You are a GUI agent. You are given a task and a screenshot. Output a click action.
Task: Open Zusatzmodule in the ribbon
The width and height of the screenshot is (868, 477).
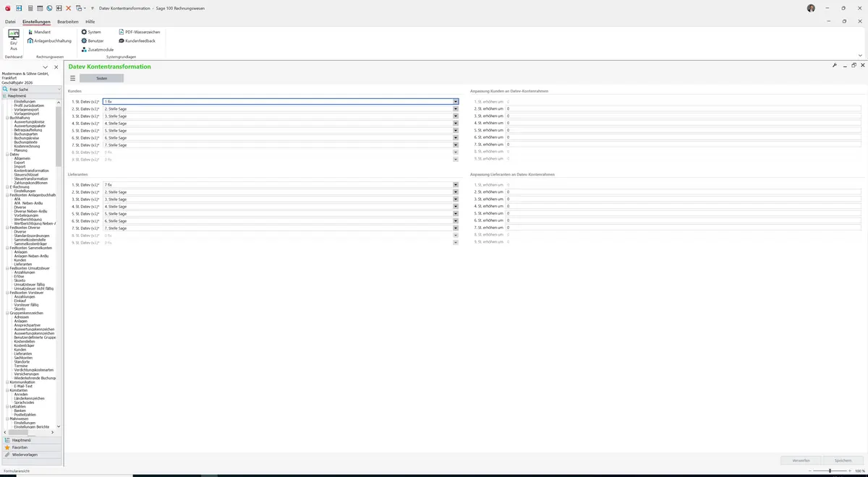pyautogui.click(x=97, y=49)
